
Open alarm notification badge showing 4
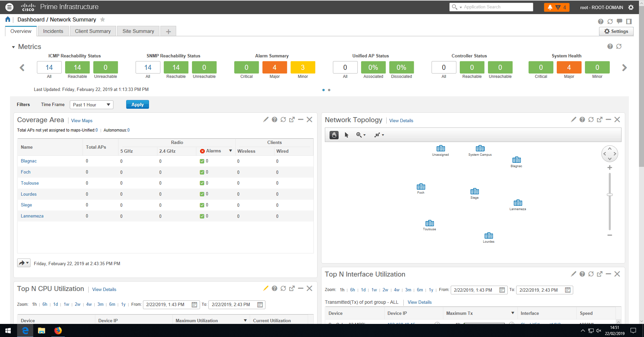(556, 7)
